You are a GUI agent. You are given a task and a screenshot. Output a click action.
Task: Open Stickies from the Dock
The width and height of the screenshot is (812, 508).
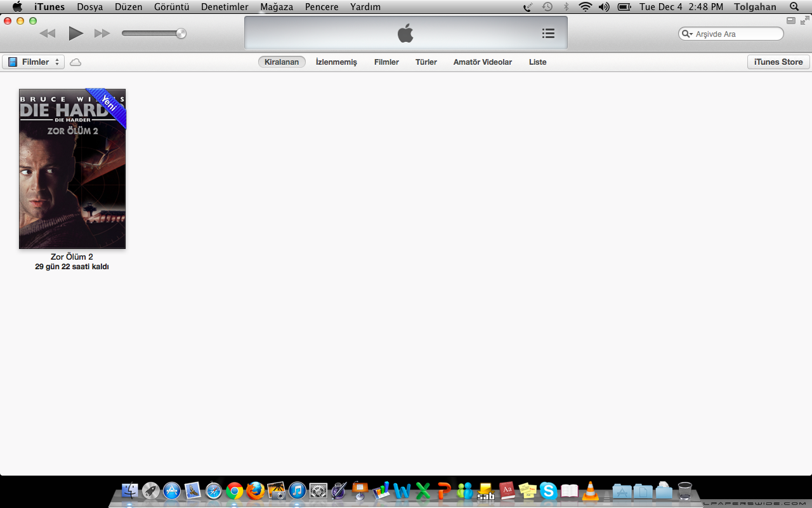tap(528, 490)
